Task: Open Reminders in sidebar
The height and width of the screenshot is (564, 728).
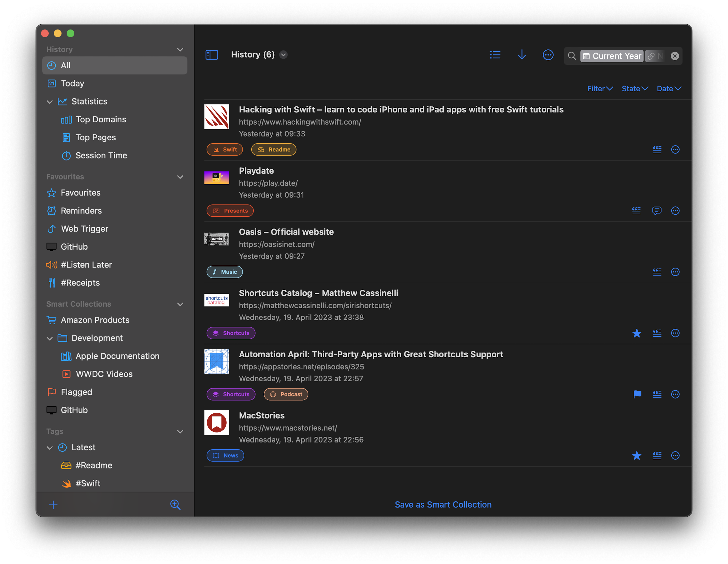Action: click(115, 211)
